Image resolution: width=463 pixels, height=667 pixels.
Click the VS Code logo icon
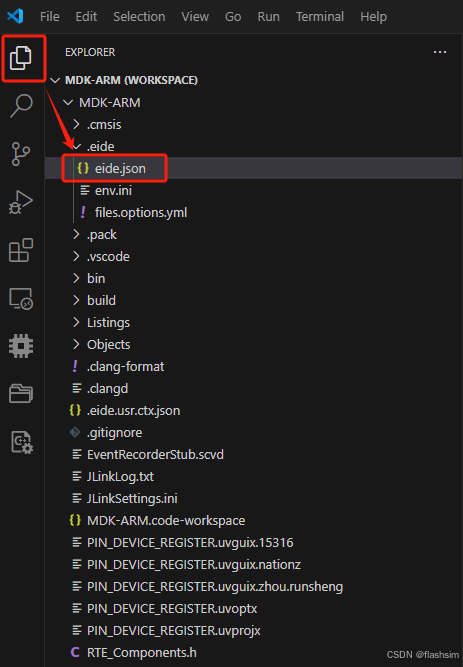pos(15,17)
